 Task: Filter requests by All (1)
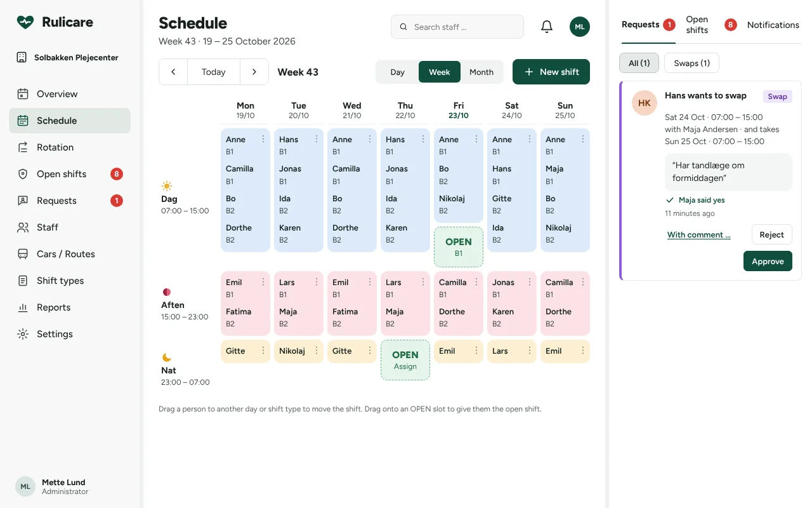pos(639,63)
